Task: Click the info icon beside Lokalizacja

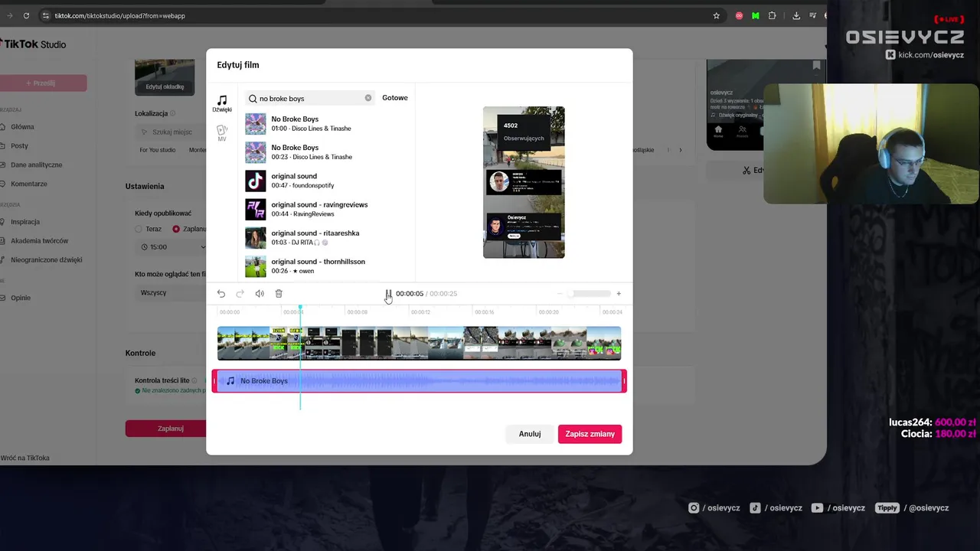Action: pos(173,113)
